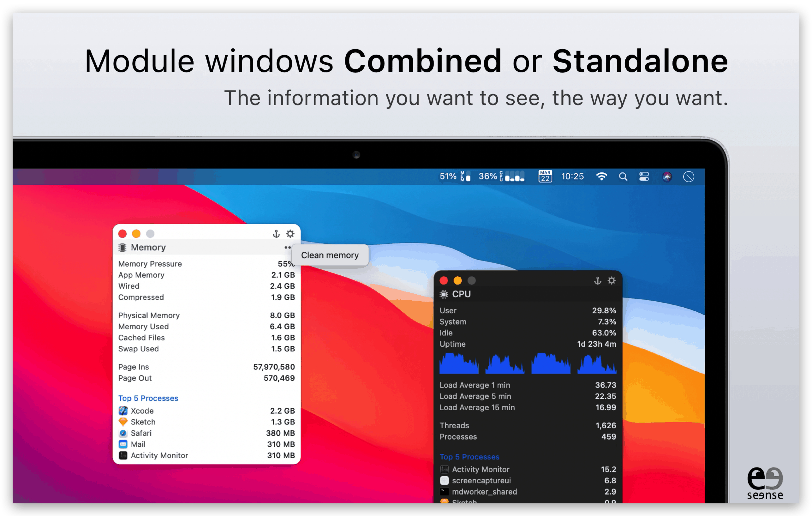Image resolution: width=812 pixels, height=516 pixels.
Task: Open settings gear in CPU window
Action: [612, 281]
